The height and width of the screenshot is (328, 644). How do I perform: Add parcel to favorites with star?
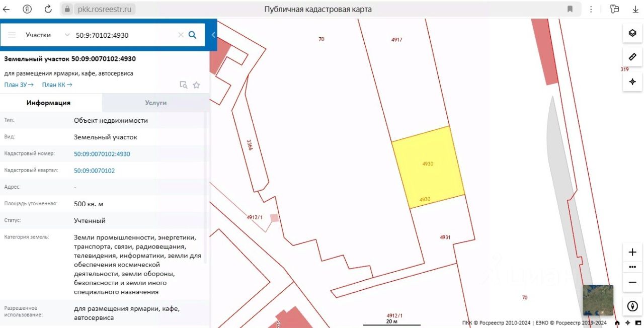(197, 85)
